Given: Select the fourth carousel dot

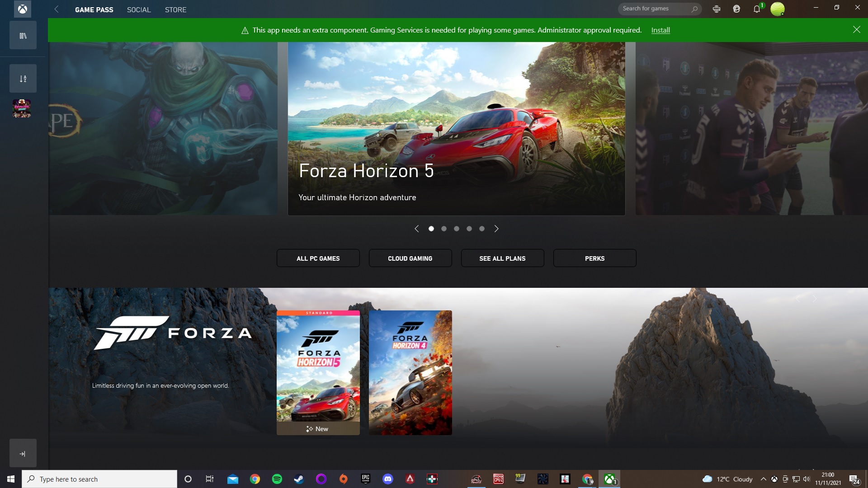Looking at the screenshot, I should click(x=469, y=229).
